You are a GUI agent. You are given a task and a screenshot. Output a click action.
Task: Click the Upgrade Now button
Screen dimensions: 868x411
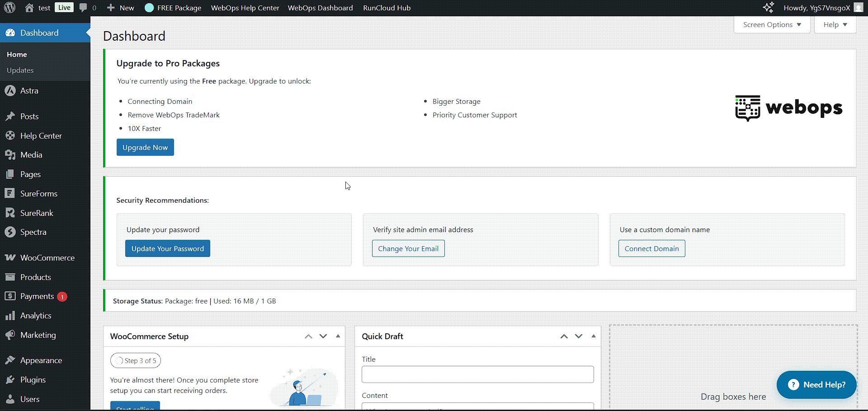pyautogui.click(x=145, y=147)
